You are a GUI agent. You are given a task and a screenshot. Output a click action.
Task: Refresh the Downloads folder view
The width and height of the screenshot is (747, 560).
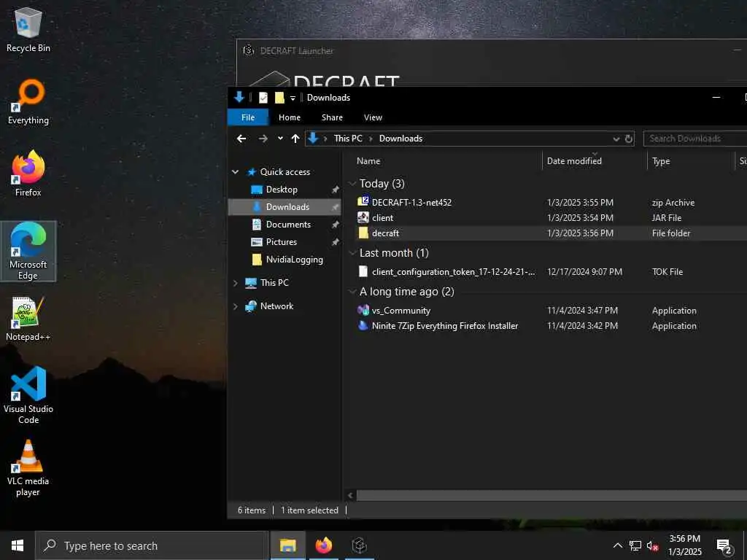[x=629, y=139]
